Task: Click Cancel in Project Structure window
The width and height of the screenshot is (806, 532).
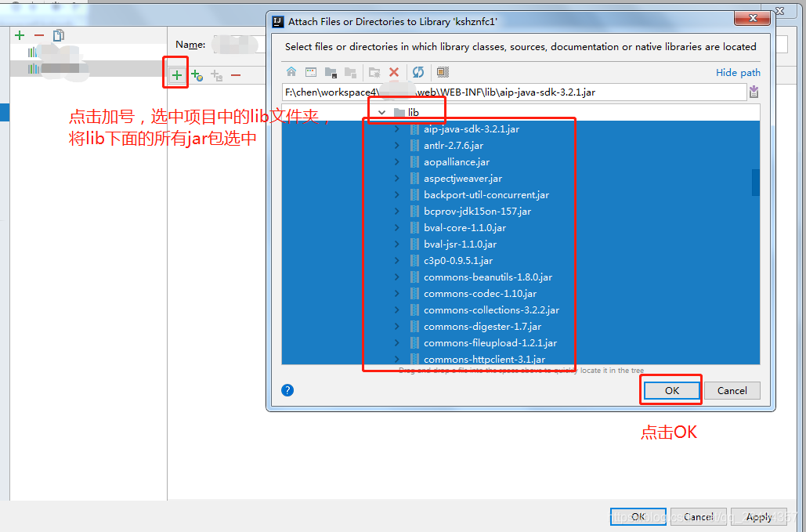Action: 698,516
